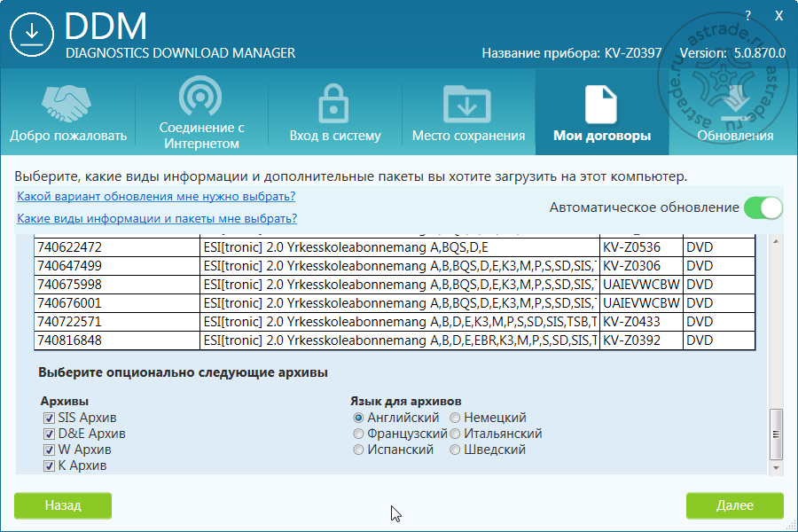Pick Шведский archive language
The height and width of the screenshot is (532, 798).
[455, 450]
